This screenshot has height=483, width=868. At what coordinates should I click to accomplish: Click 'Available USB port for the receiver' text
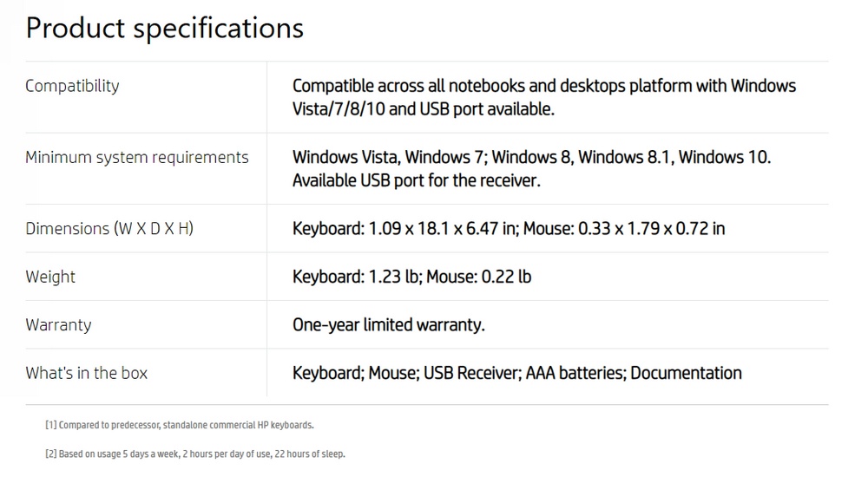point(417,180)
